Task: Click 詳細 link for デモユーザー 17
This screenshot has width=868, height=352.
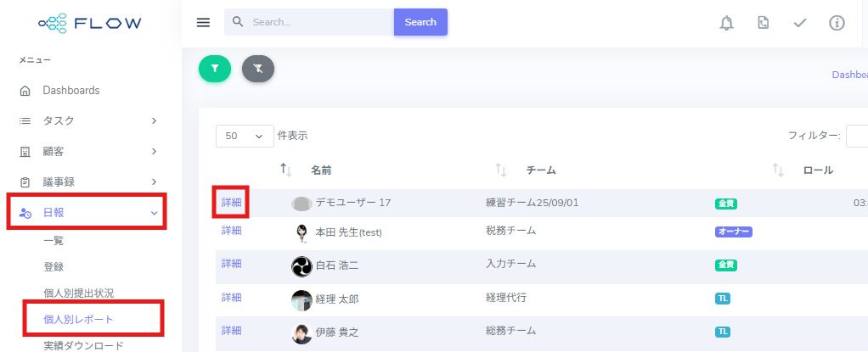Action: (x=231, y=202)
